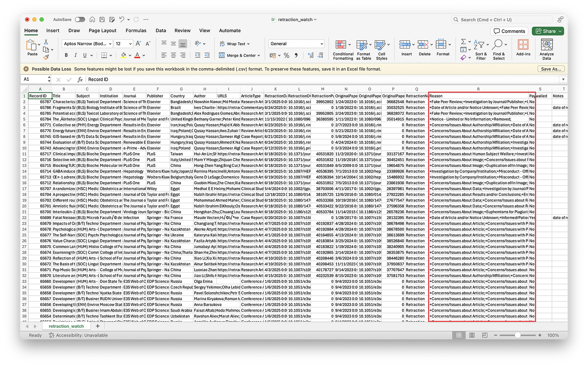
Task: Toggle Align Left horizontal alignment
Action: click(x=164, y=55)
